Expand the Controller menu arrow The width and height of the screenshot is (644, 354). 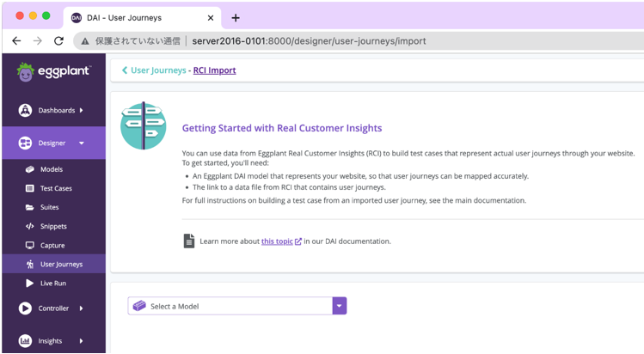[82, 308]
